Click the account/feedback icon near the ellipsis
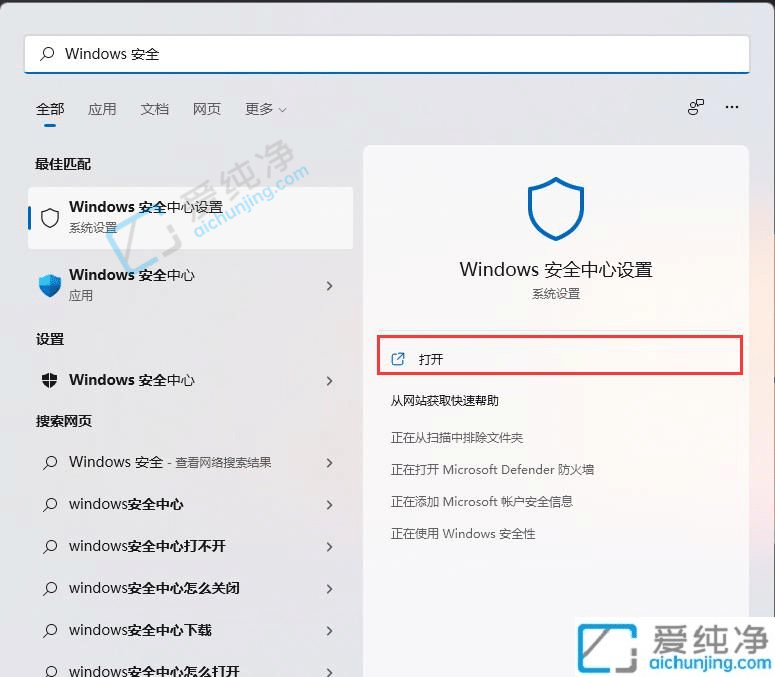This screenshot has height=677, width=775. (696, 107)
